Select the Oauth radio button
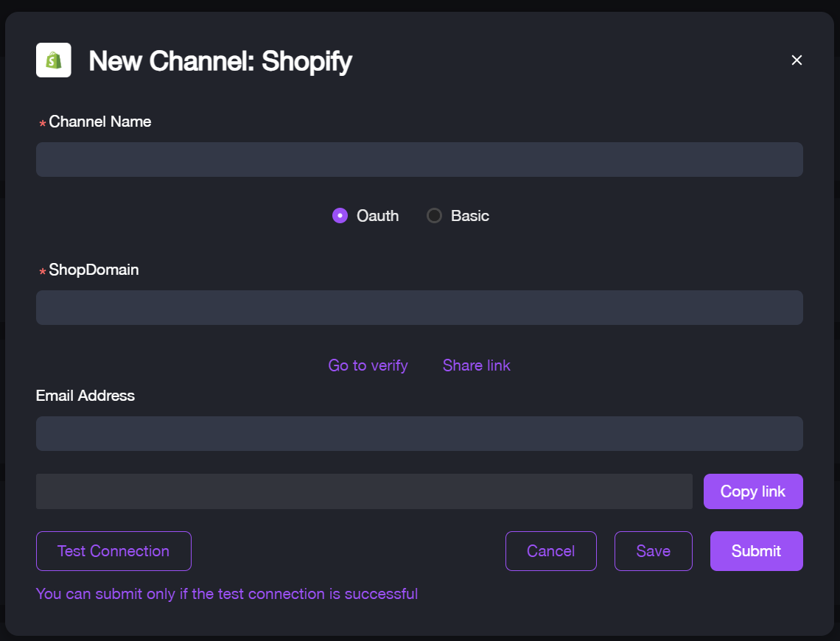This screenshot has height=641, width=840. coord(340,216)
